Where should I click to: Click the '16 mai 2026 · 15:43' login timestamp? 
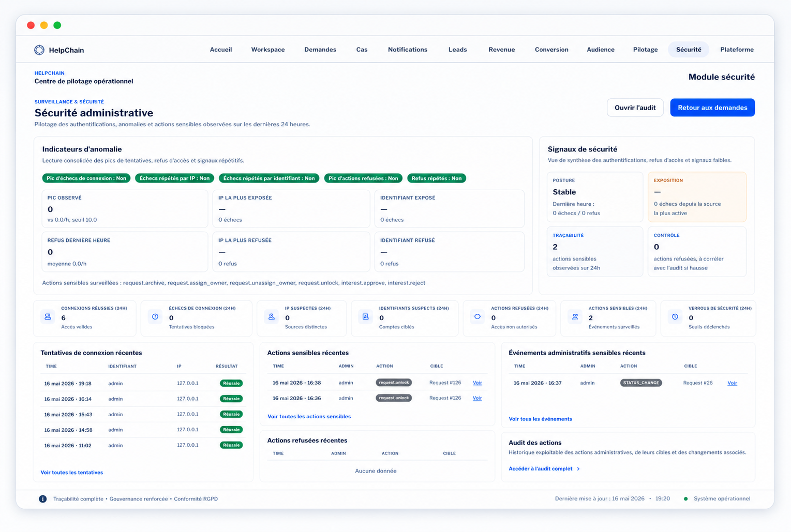68,415
